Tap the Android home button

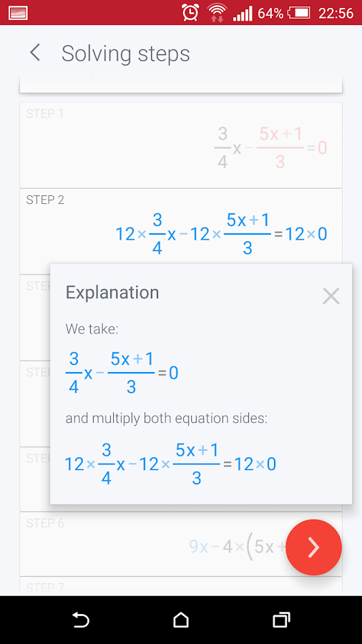pyautogui.click(x=181, y=620)
